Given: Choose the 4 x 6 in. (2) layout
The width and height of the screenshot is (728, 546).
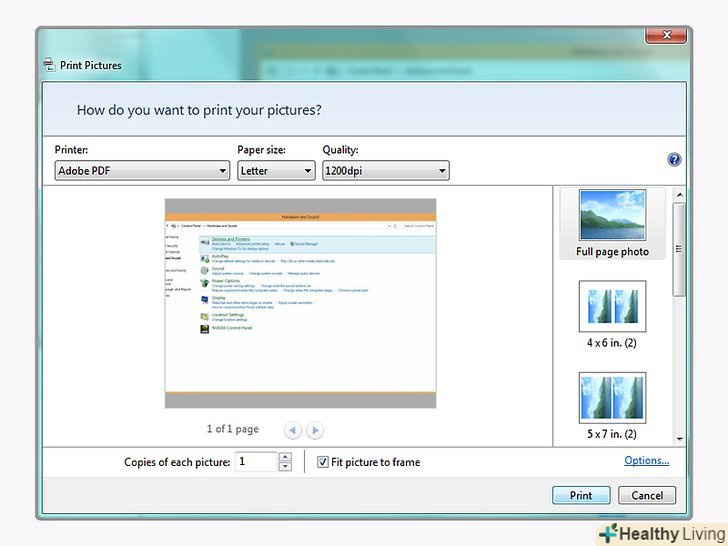Looking at the screenshot, I should pos(612,313).
